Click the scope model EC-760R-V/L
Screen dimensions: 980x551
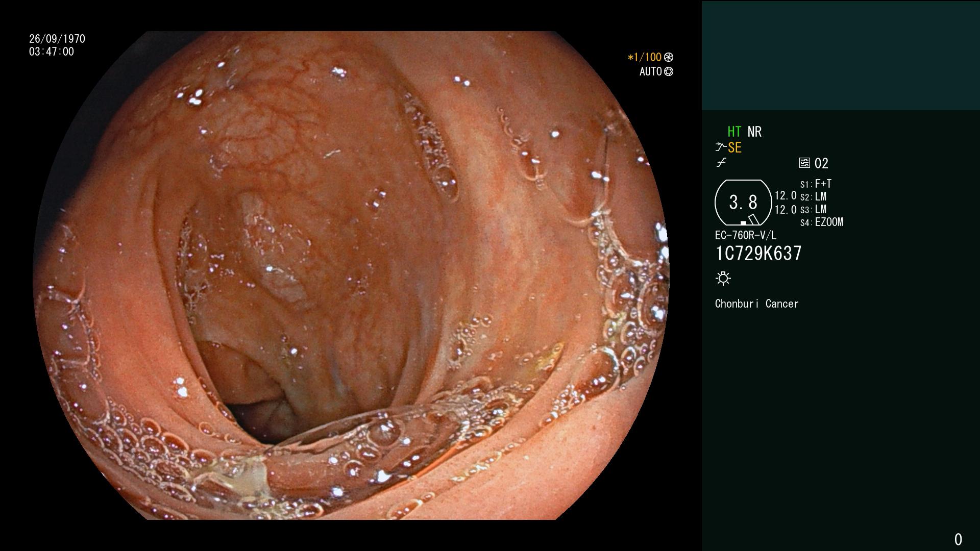click(746, 235)
